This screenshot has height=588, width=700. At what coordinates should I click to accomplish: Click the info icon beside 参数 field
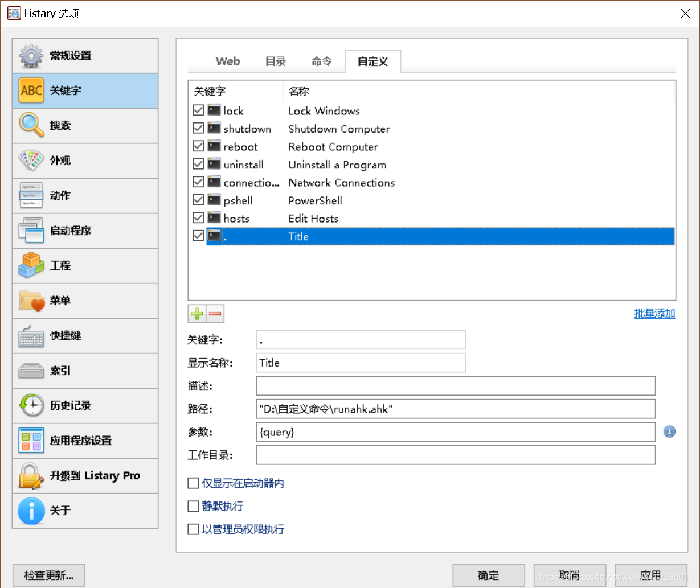(x=669, y=432)
